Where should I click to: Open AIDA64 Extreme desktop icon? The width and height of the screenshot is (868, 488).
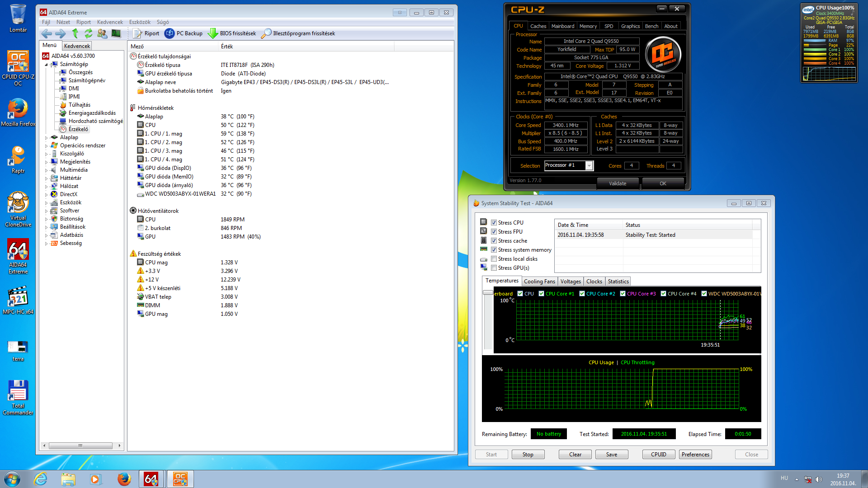(18, 256)
